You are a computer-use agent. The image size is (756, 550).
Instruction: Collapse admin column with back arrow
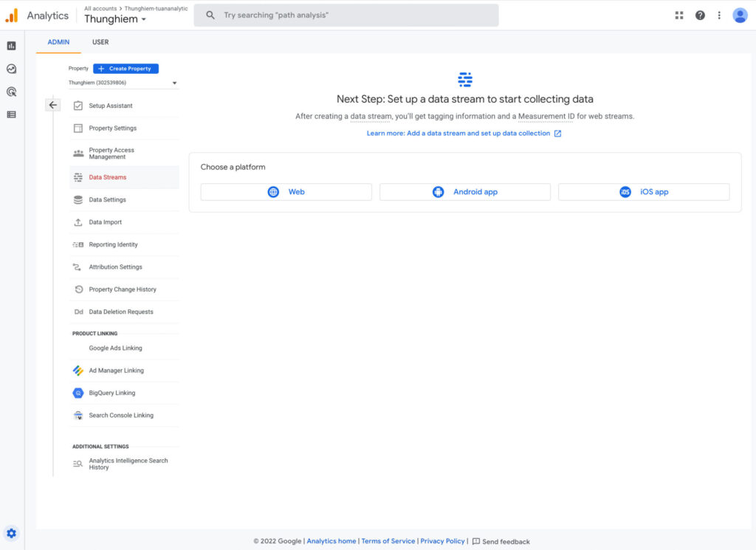tap(52, 106)
